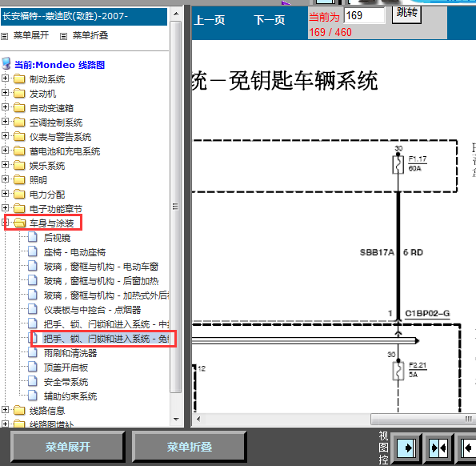Image resolution: width=476 pixels, height=466 pixels.
Task: Click fuse label F1.17 60A in diagram
Action: (418, 163)
